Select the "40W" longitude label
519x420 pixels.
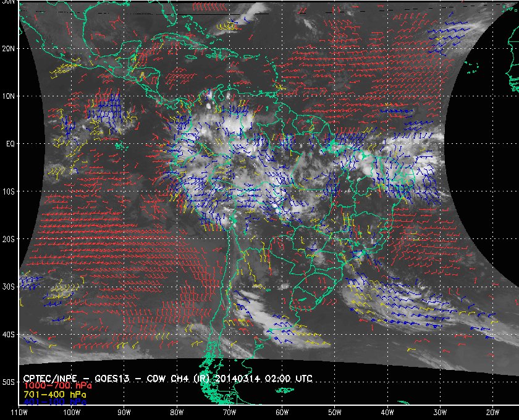tap(387, 413)
